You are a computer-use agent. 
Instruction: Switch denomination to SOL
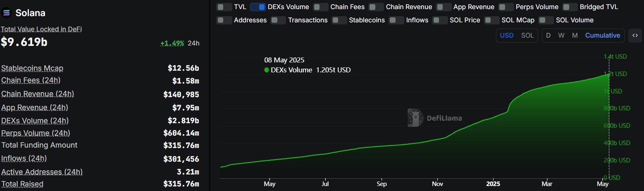(x=527, y=36)
